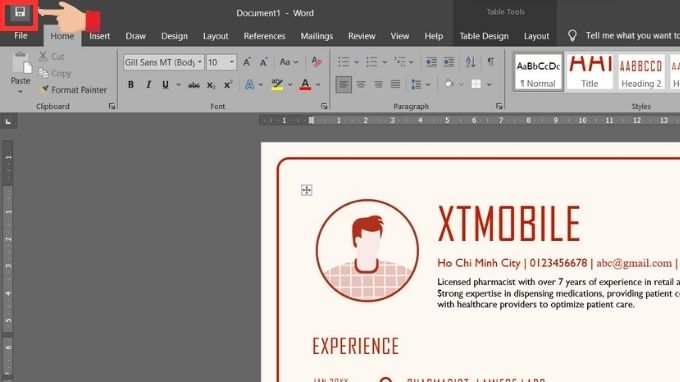This screenshot has height=382, width=680.
Task: Toggle Show/Hide paragraph marks
Action: [x=490, y=62]
